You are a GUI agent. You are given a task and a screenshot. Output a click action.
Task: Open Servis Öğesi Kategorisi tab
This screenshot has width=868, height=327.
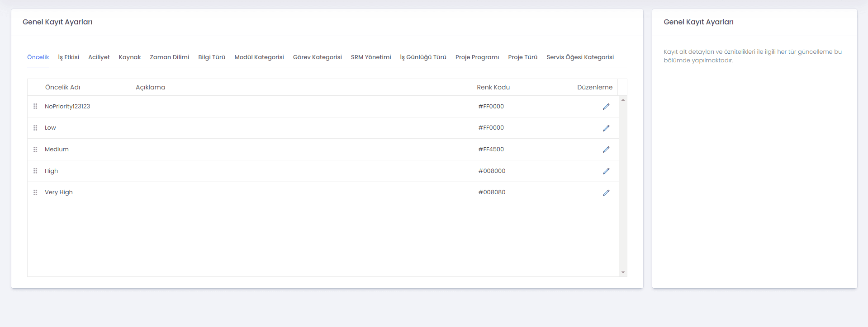(580, 57)
